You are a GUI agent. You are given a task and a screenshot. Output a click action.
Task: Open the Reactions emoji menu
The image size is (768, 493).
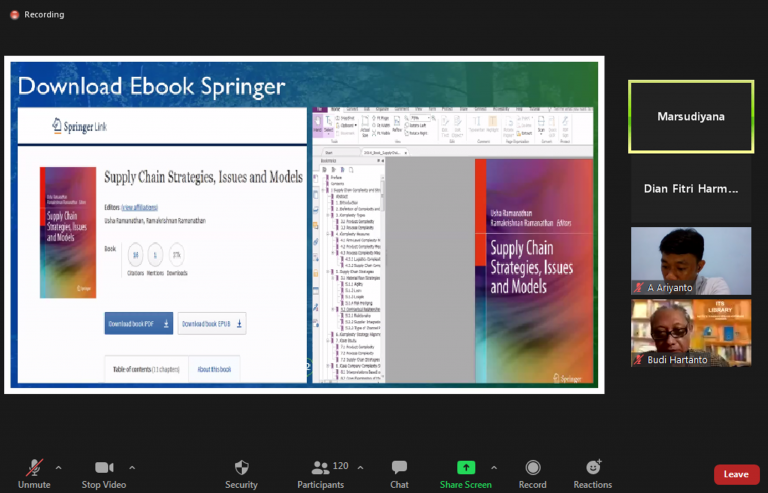[593, 467]
